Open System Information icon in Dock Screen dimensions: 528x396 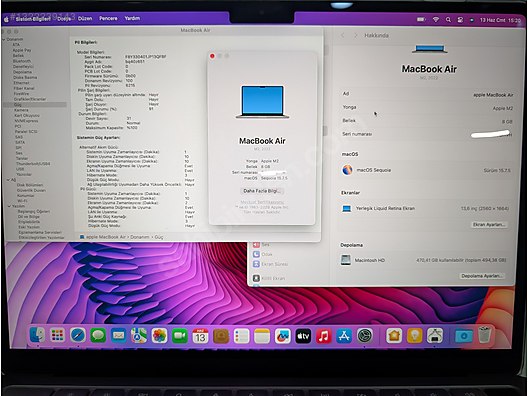(435, 335)
